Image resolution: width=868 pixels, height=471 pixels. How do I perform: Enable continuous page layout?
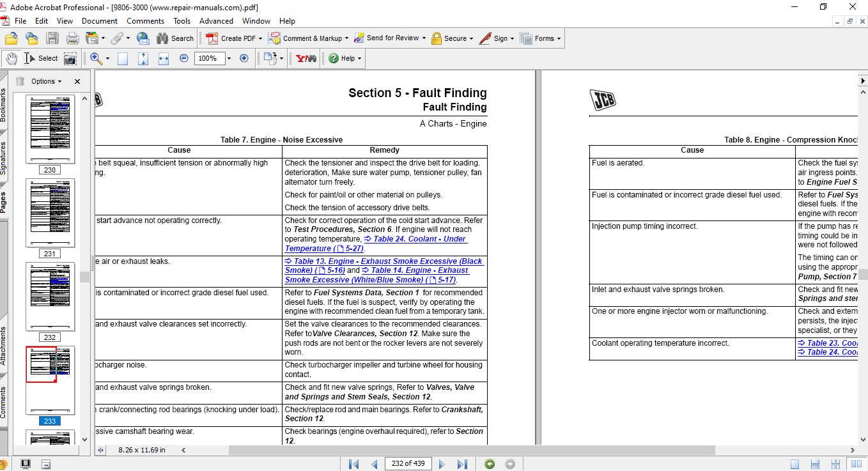(815, 464)
